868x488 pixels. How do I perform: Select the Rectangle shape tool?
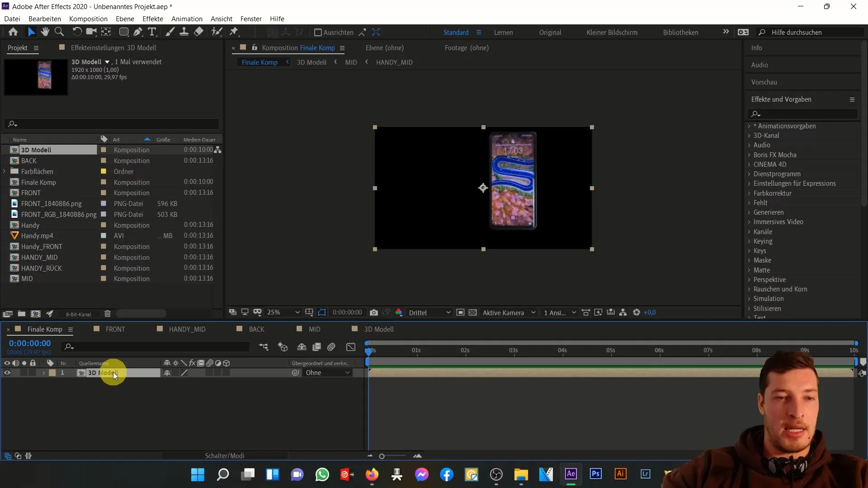click(123, 32)
